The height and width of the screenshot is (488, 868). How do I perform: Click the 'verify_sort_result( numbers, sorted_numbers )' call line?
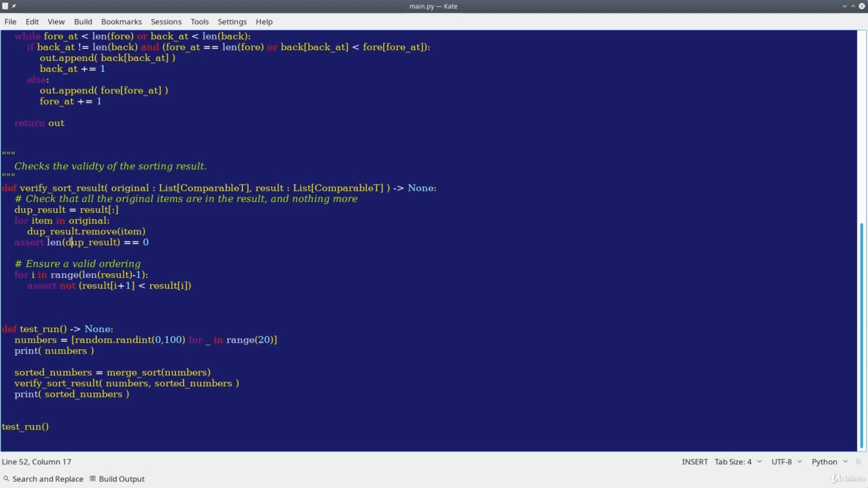tap(127, 383)
